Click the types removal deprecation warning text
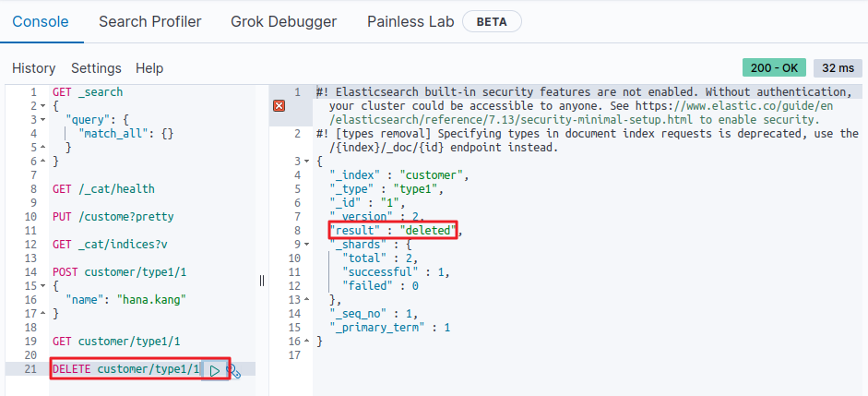This screenshot has width=868, height=396. pyautogui.click(x=588, y=140)
